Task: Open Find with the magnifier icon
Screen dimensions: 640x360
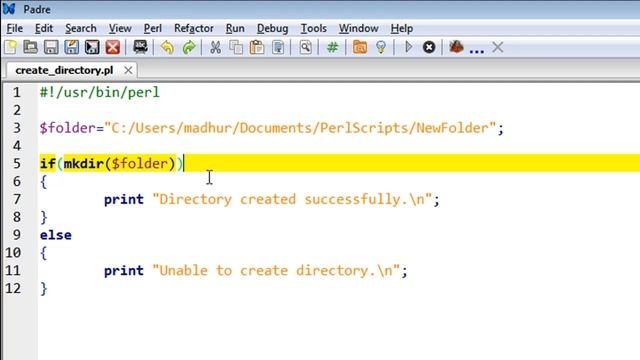Action: click(x=305, y=47)
